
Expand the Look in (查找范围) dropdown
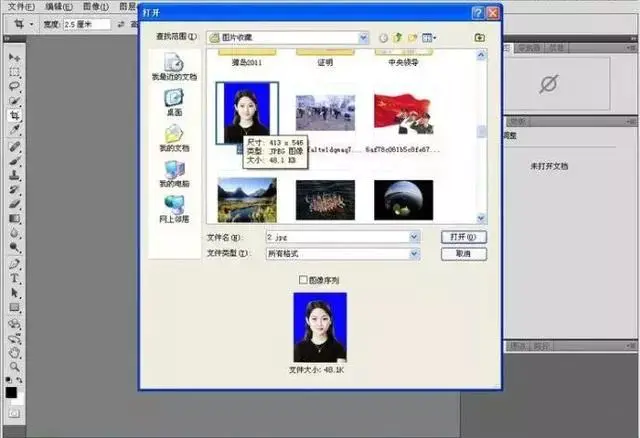tap(362, 38)
